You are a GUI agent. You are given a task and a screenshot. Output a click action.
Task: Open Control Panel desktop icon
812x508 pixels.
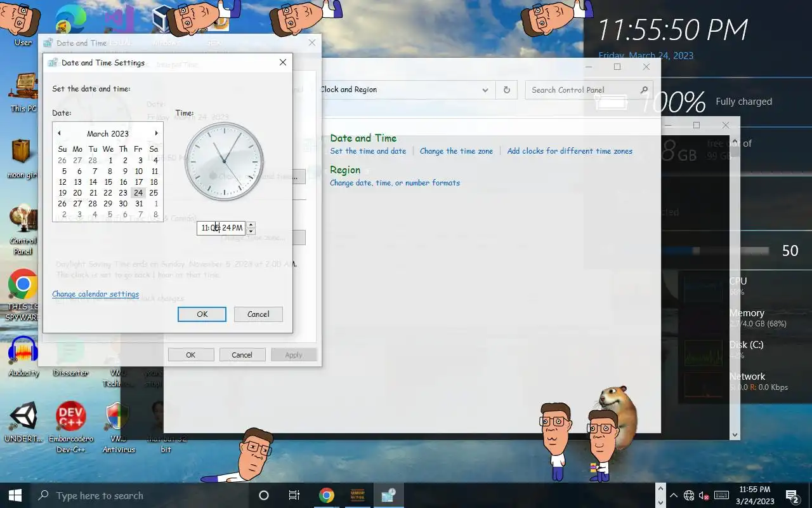tap(23, 230)
